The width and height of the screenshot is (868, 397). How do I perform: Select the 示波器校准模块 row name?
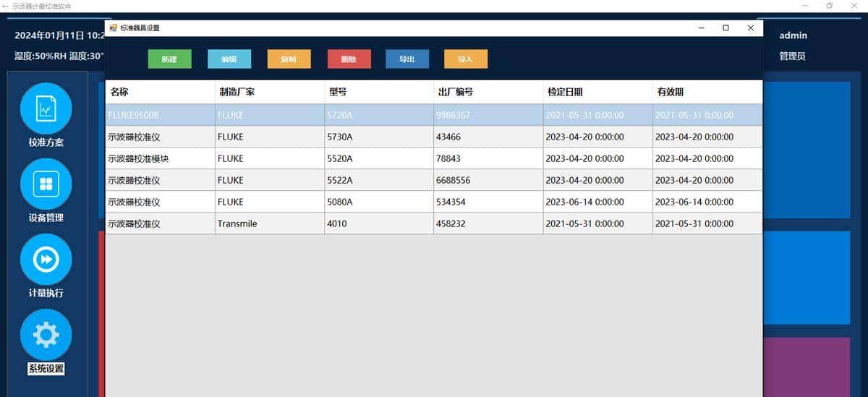161,158
